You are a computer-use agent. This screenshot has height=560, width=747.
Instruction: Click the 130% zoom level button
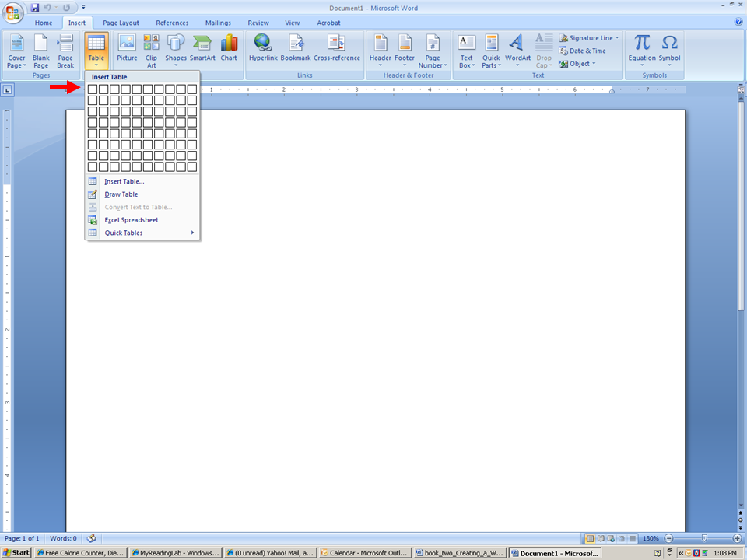click(x=651, y=538)
